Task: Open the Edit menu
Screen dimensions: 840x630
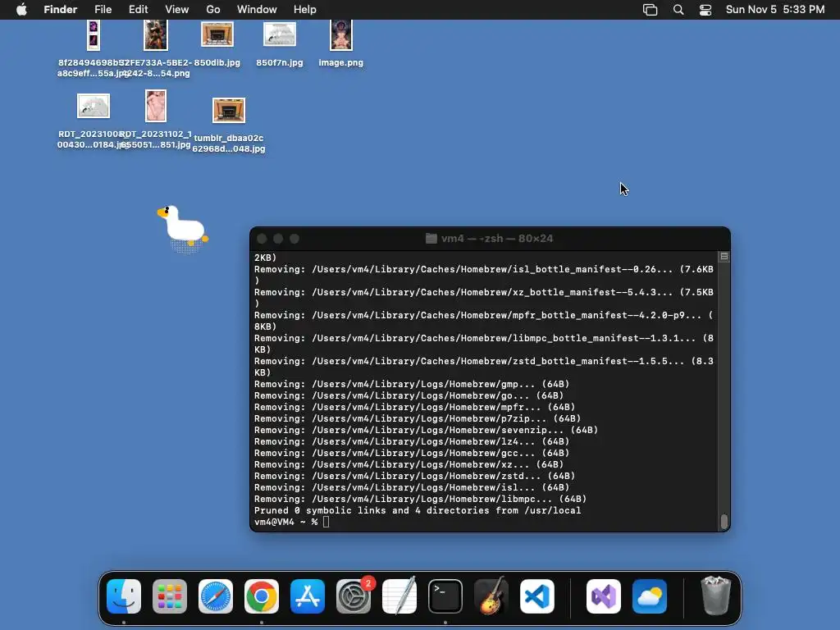Action: pyautogui.click(x=138, y=10)
